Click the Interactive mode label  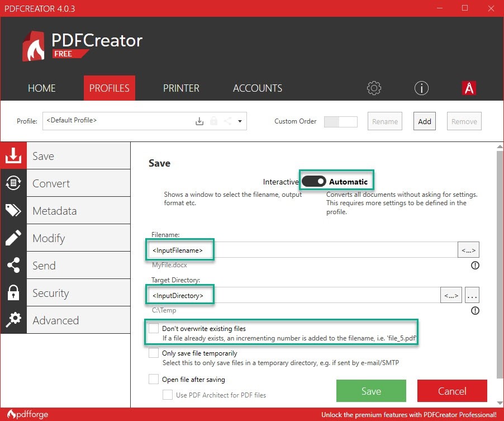[280, 182]
